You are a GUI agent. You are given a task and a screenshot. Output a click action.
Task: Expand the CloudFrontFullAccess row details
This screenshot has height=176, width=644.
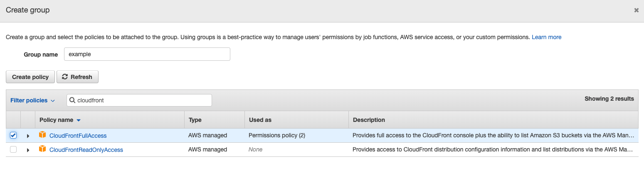(x=28, y=136)
